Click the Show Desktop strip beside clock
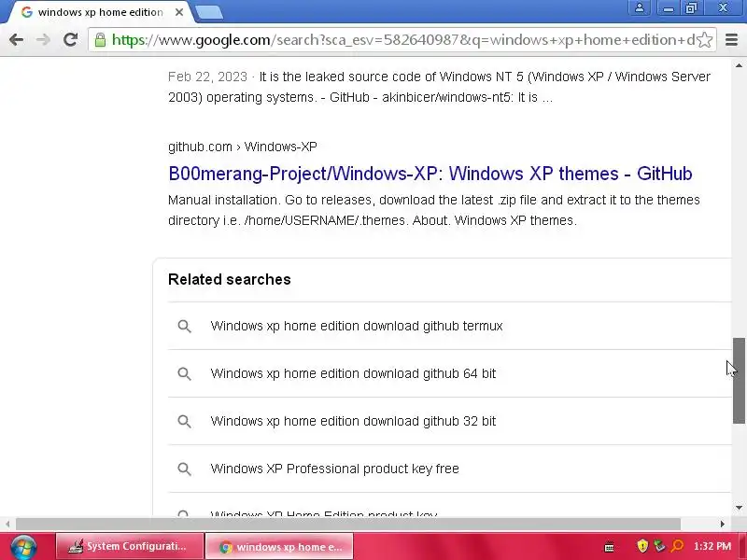747x560 pixels. pos(742,547)
